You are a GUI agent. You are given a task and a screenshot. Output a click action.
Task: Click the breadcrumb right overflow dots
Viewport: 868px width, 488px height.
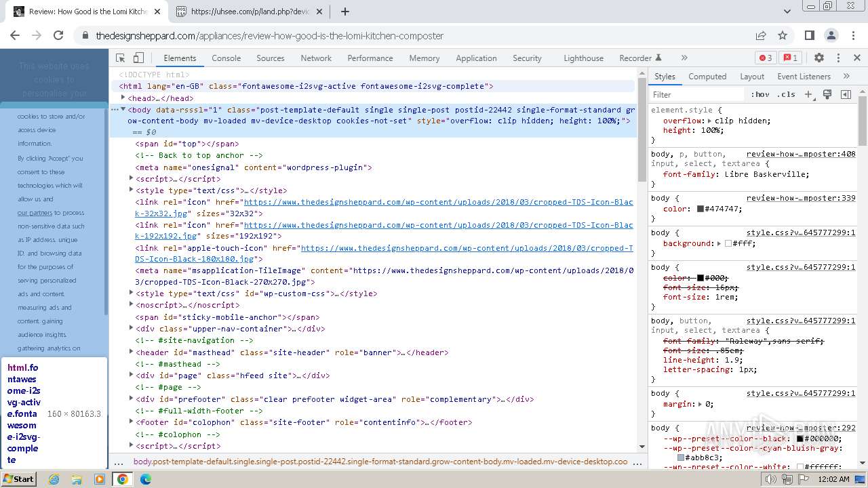637,462
